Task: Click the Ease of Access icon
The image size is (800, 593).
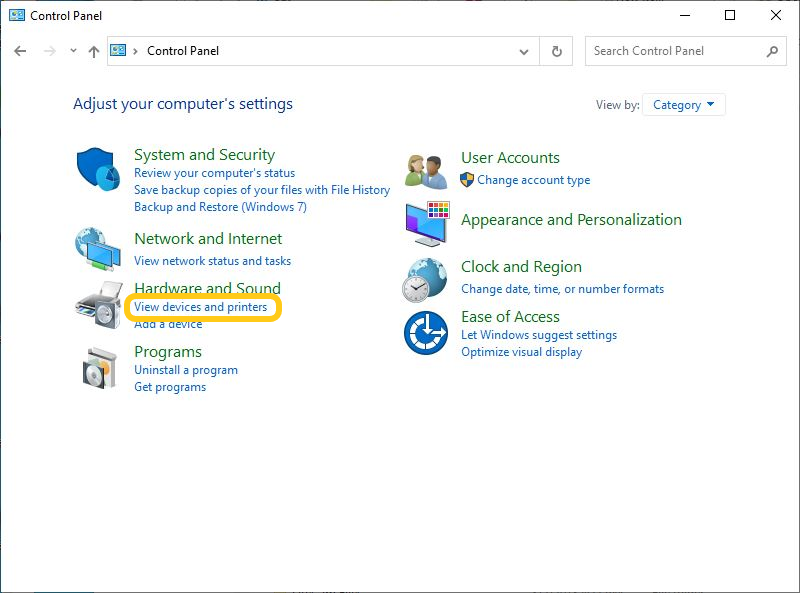Action: [x=426, y=333]
